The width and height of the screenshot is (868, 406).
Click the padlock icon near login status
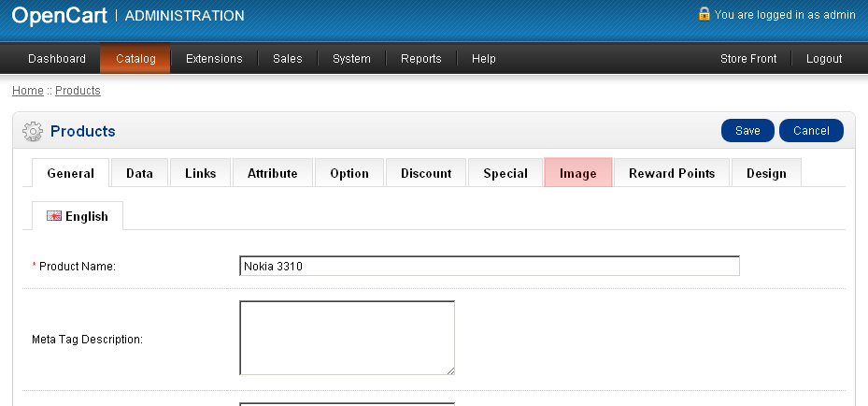coord(704,14)
